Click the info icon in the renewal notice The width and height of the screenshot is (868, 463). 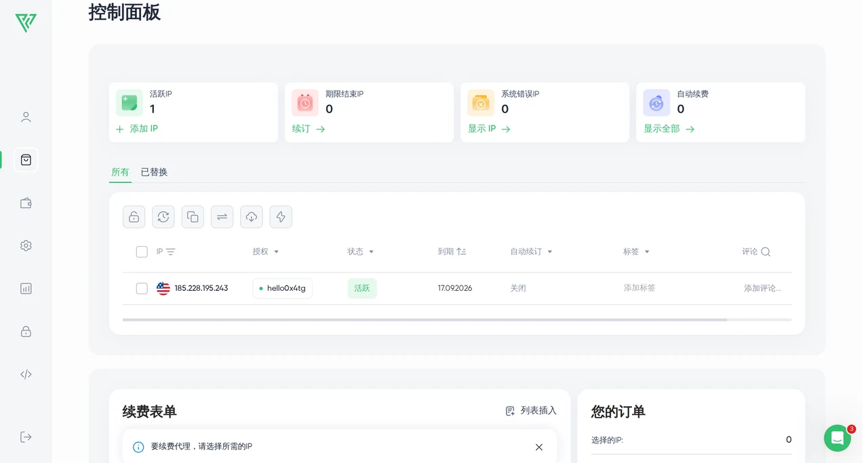138,447
